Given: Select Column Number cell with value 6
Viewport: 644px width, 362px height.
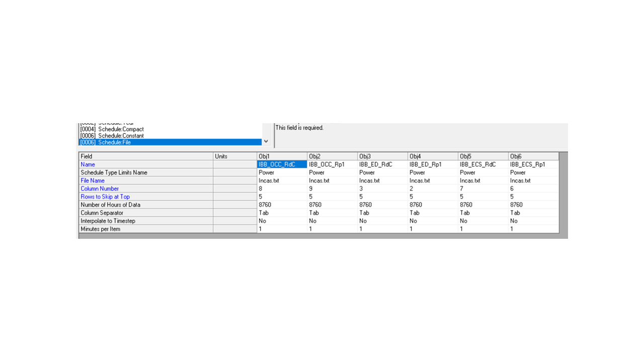Looking at the screenshot, I should pos(533,189).
